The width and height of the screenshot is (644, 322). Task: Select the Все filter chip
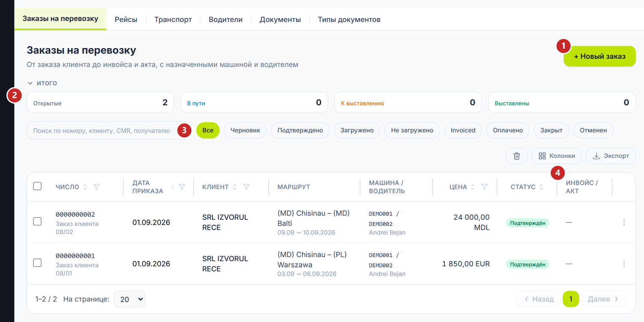pos(208,130)
